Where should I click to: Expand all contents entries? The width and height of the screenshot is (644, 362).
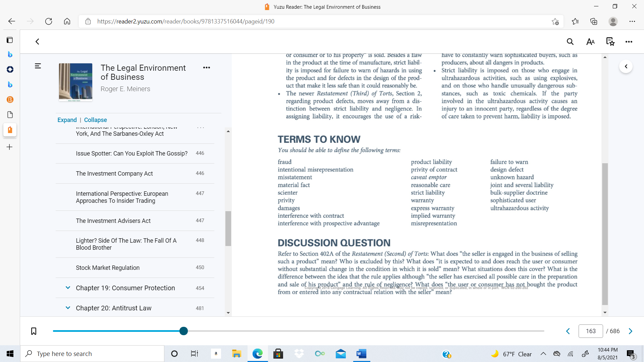point(67,120)
